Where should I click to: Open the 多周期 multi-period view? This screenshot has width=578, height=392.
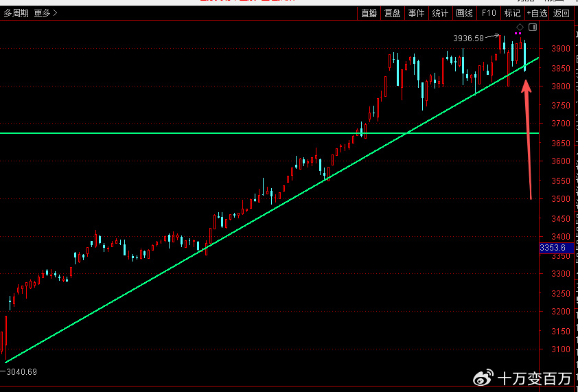16,13
